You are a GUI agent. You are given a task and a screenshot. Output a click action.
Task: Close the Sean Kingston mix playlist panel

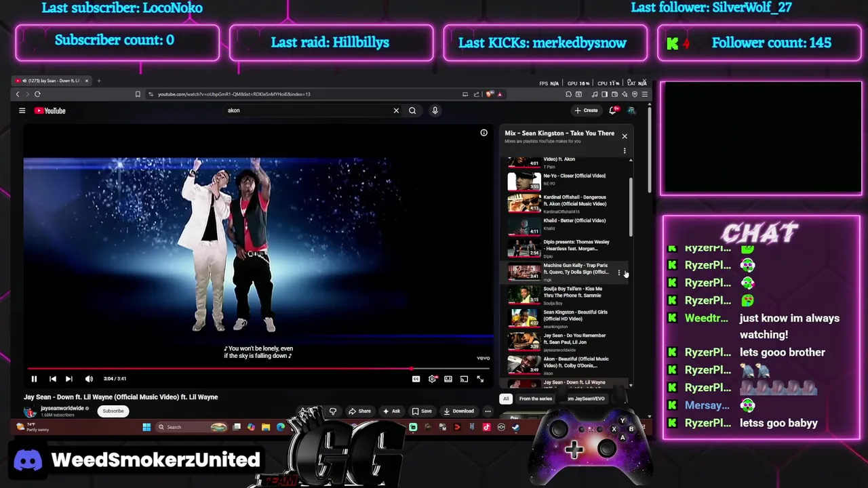(x=625, y=136)
